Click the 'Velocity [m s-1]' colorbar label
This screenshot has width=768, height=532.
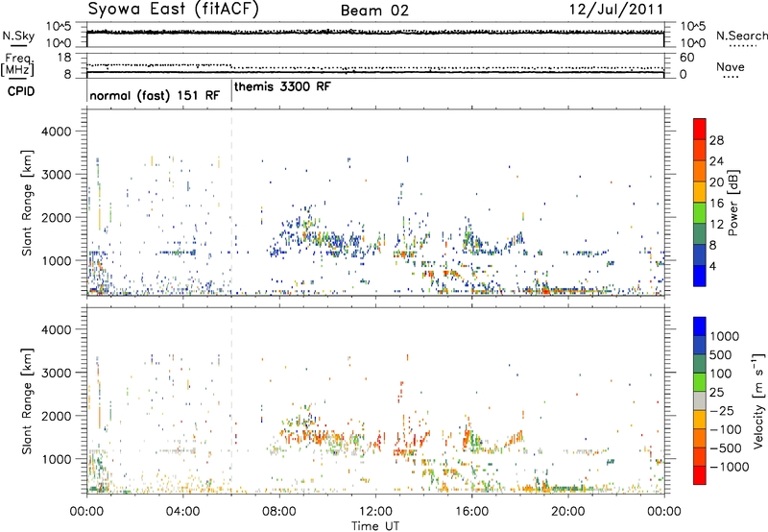[758, 400]
